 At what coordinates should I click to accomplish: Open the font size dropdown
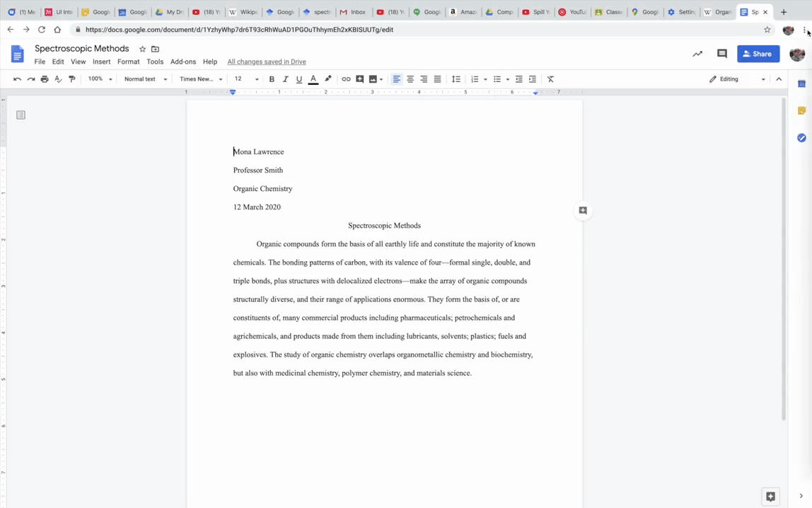(245, 79)
